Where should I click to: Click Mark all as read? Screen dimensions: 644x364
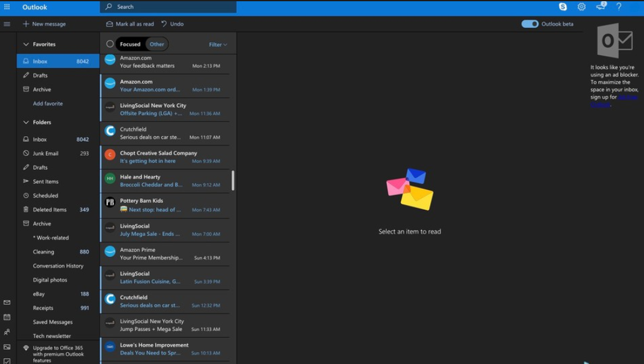coord(130,24)
